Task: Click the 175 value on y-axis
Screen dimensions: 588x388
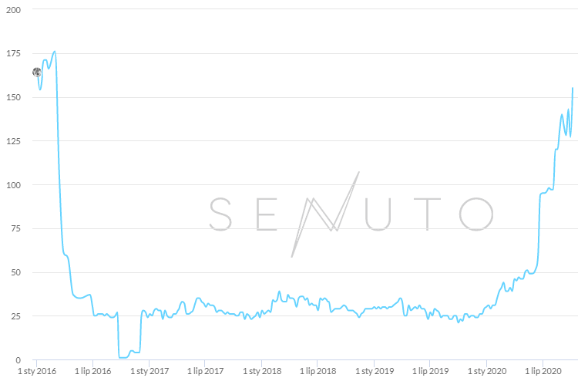Action: [x=13, y=53]
